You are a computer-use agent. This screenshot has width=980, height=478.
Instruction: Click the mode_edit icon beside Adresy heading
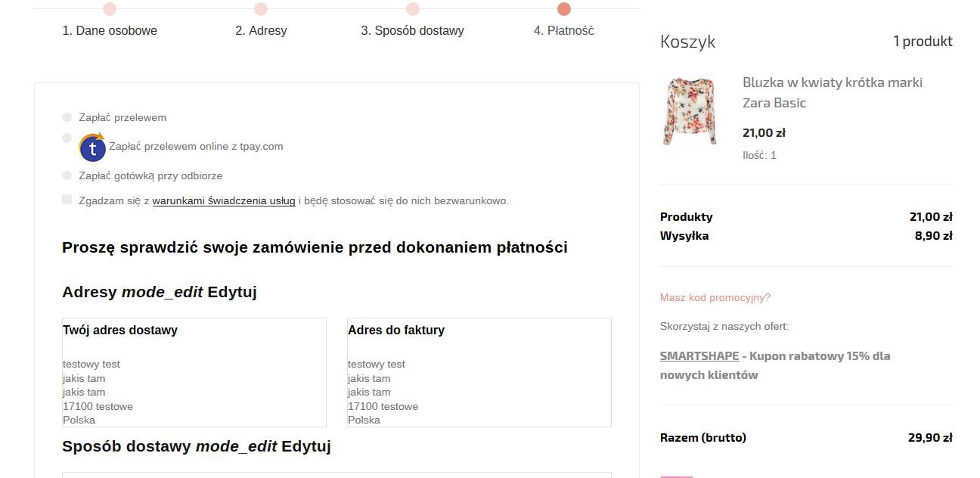tap(162, 292)
